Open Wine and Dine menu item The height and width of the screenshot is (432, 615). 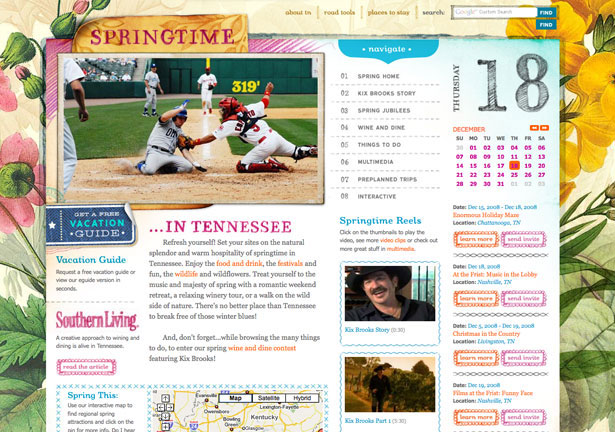[x=381, y=128]
